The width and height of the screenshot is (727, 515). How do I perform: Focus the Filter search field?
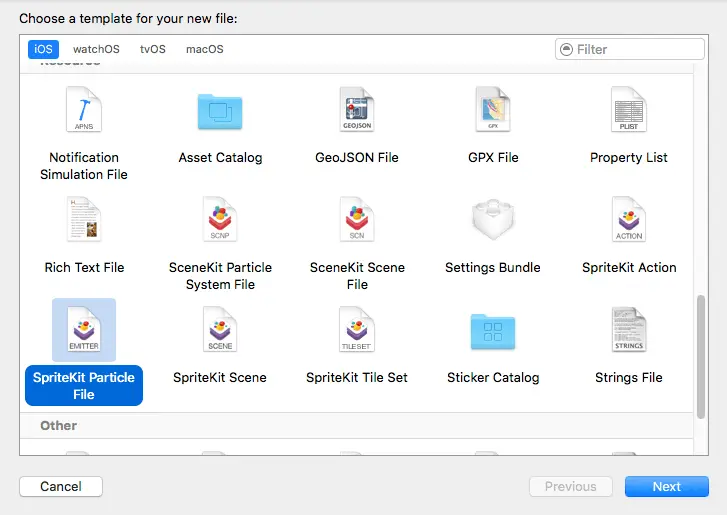[636, 49]
